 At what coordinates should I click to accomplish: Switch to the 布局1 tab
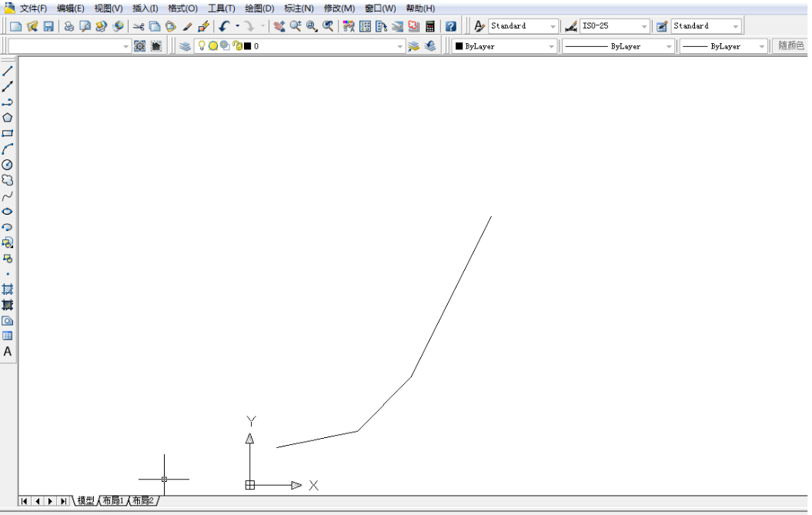coord(113,500)
